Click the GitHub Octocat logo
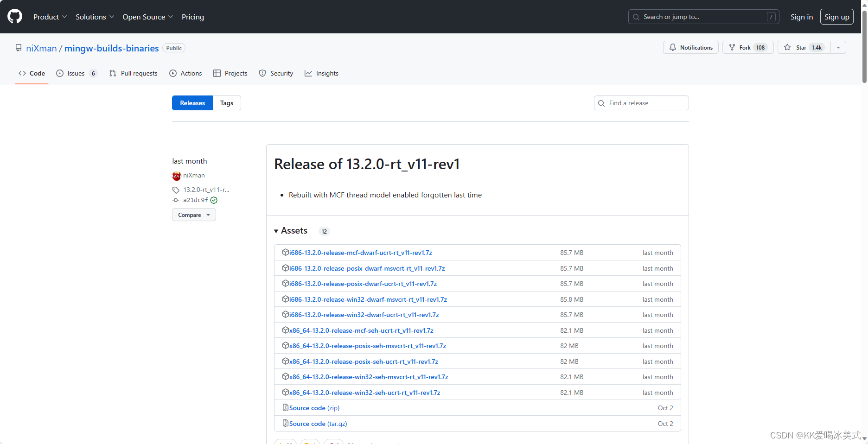Screen dimensions: 868x444 (15, 17)
